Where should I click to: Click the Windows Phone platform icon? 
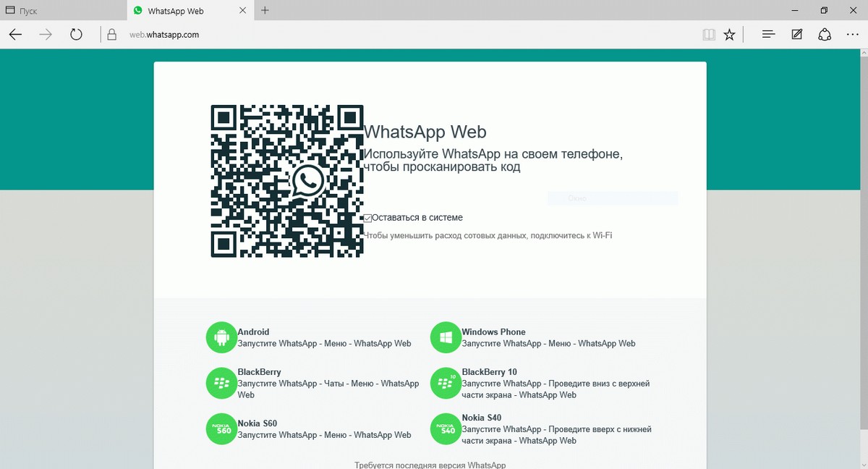446,337
